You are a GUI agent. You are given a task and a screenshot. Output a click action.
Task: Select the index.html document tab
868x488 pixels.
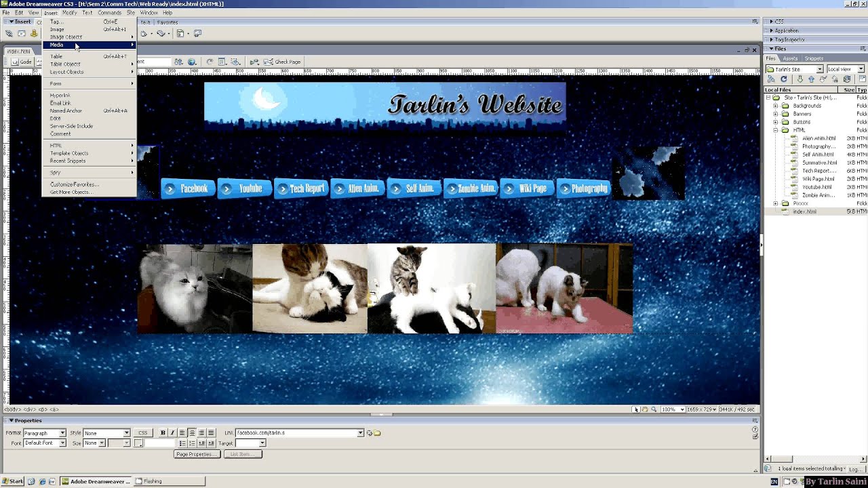pyautogui.click(x=19, y=52)
